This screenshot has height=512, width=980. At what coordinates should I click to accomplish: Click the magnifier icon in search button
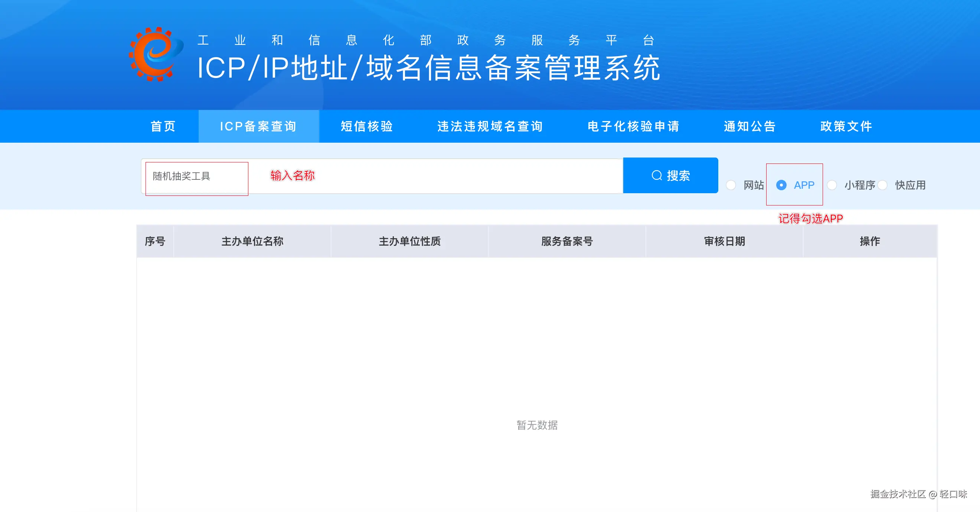(657, 175)
